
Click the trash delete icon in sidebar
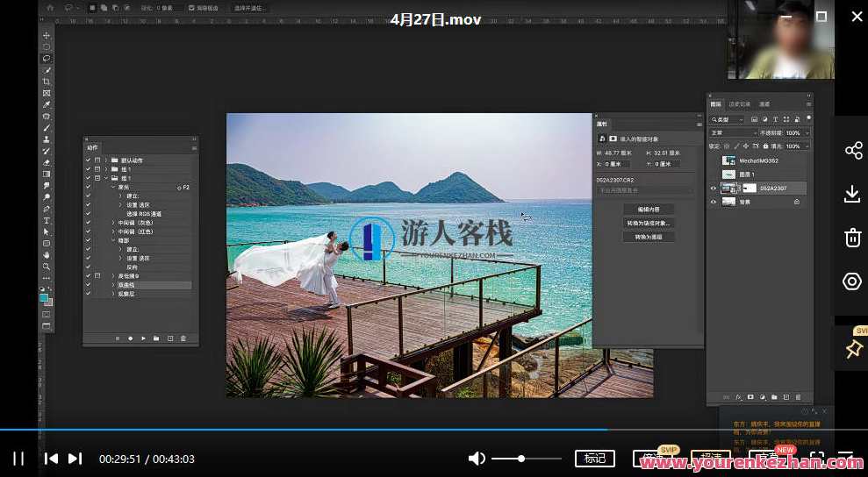[x=852, y=237]
